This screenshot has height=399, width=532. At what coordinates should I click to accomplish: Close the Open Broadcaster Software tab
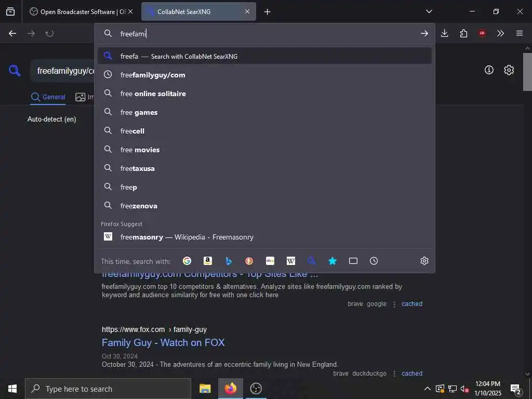(x=130, y=11)
